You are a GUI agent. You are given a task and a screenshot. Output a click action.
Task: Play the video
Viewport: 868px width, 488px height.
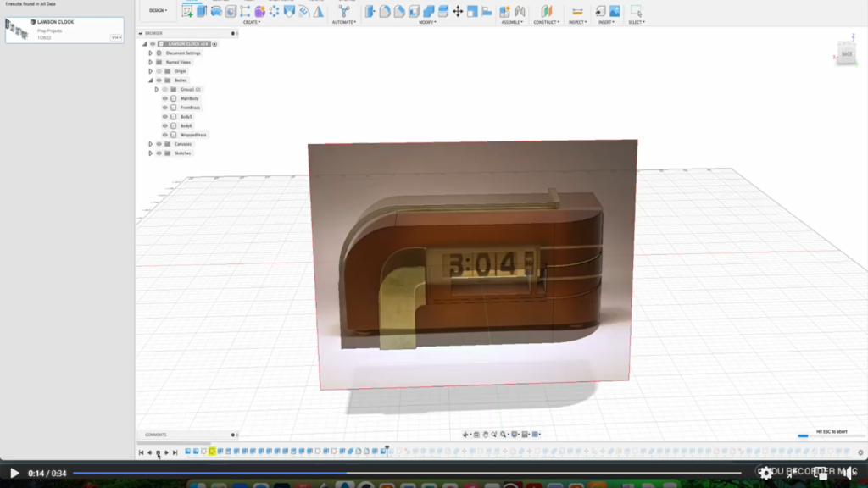click(14, 473)
